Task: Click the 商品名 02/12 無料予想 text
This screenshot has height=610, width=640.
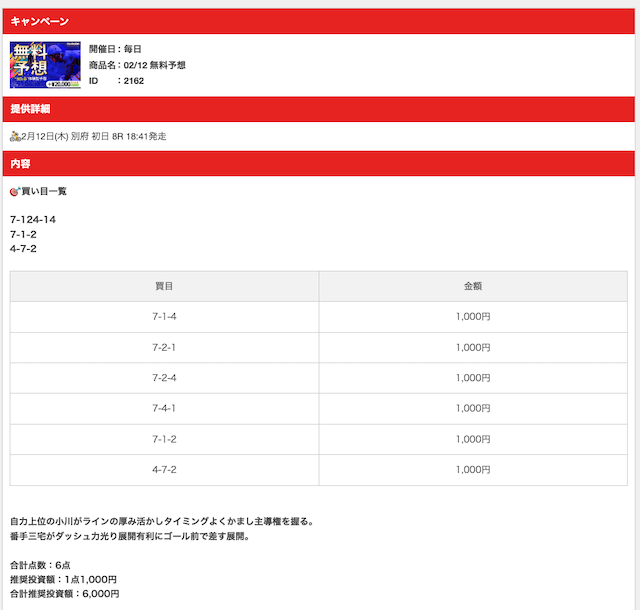Action: pyautogui.click(x=137, y=65)
